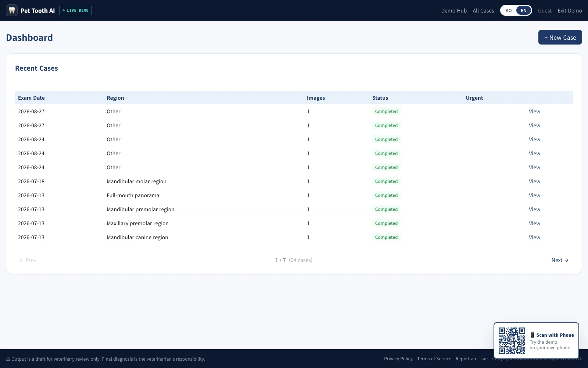Image resolution: width=588 pixels, height=368 pixels.
Task: View the Mandibular molar region case
Action: 534,181
